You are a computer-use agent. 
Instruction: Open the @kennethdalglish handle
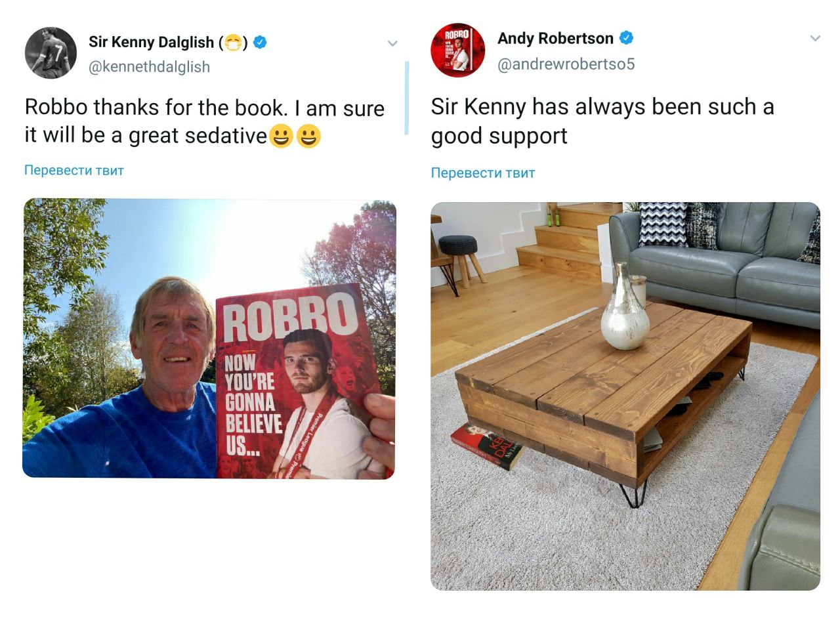click(x=149, y=66)
